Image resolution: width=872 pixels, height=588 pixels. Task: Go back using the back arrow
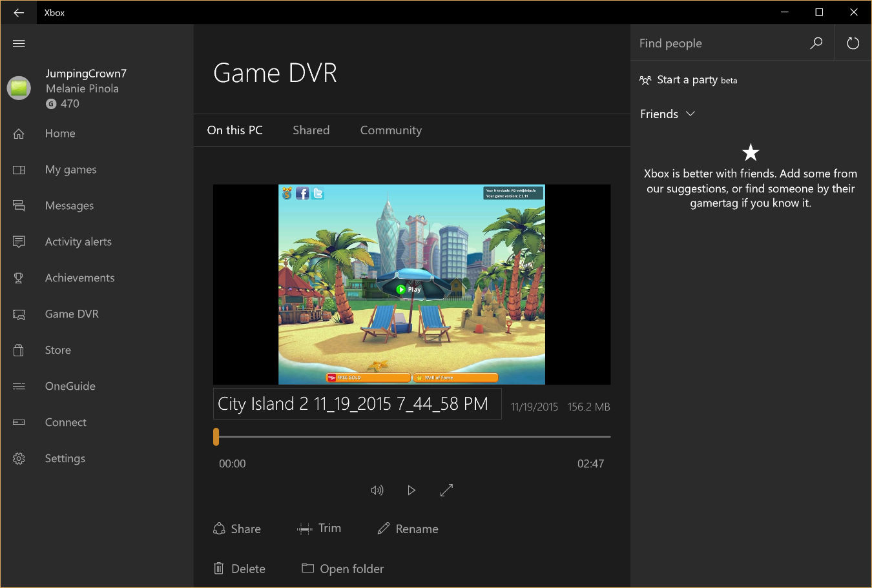coord(19,12)
